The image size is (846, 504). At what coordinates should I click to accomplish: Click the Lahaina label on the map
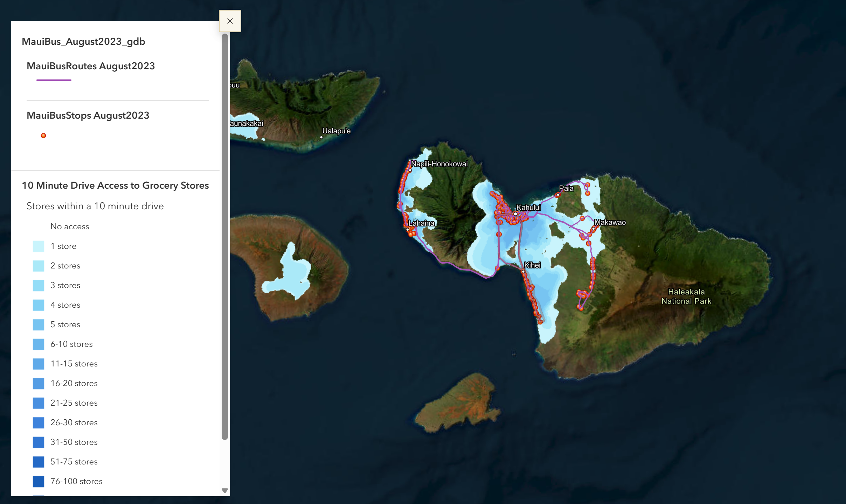(x=422, y=223)
